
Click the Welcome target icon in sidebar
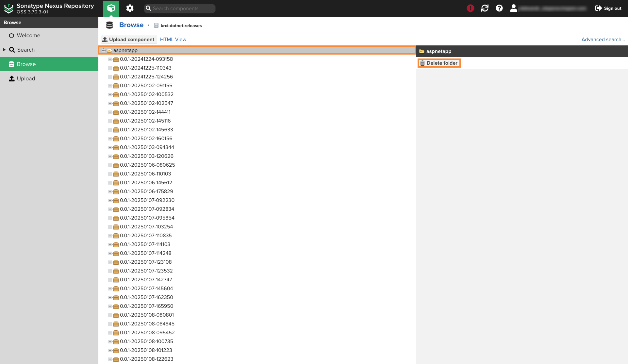pos(11,35)
